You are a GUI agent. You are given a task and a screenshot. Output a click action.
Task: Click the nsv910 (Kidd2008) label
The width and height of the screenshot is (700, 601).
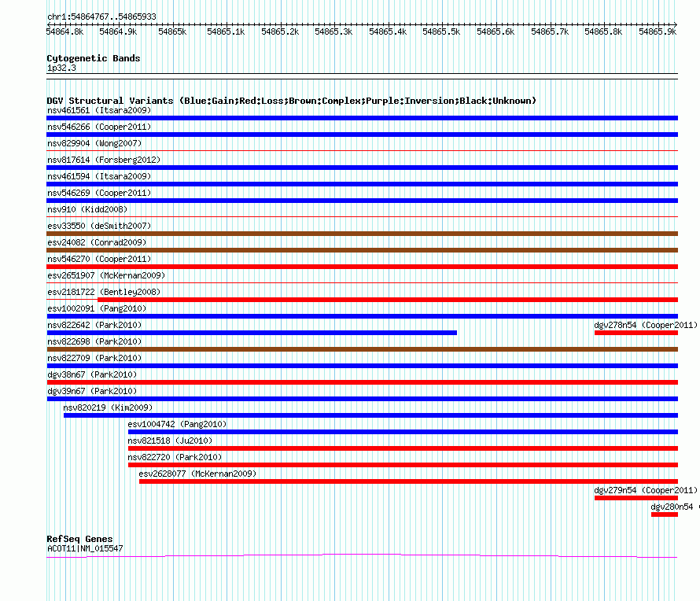(x=87, y=209)
